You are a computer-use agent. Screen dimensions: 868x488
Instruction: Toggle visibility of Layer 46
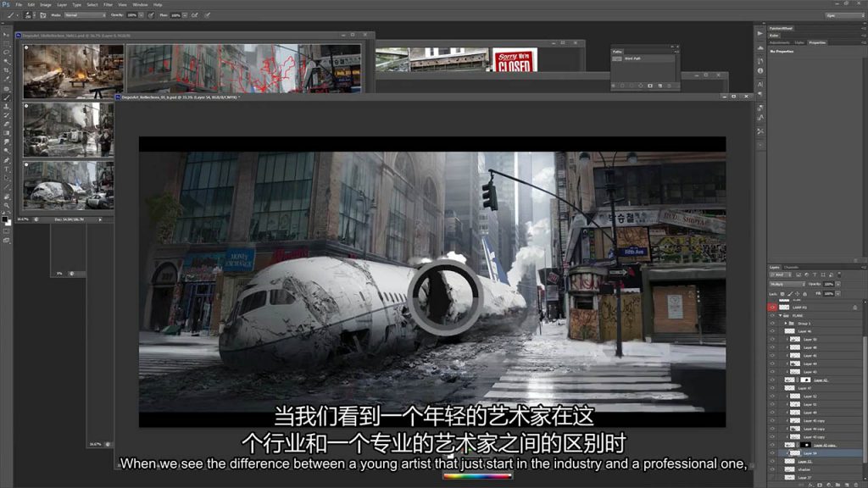[772, 331]
